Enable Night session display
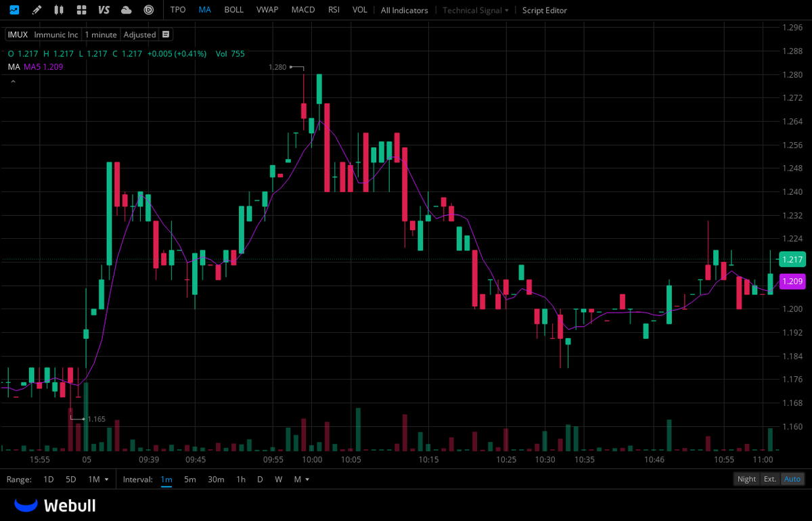Viewport: 812px width, 521px height. (746, 479)
